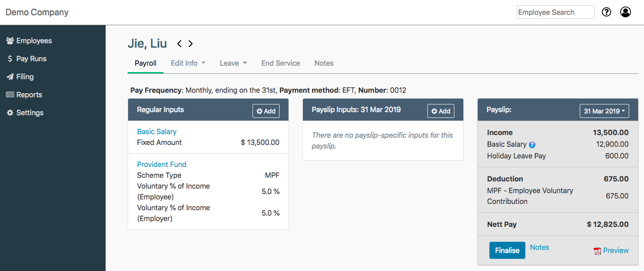Screen dimensions: 644x271
Task: Expand the Leave dropdown menu
Action: coord(233,63)
